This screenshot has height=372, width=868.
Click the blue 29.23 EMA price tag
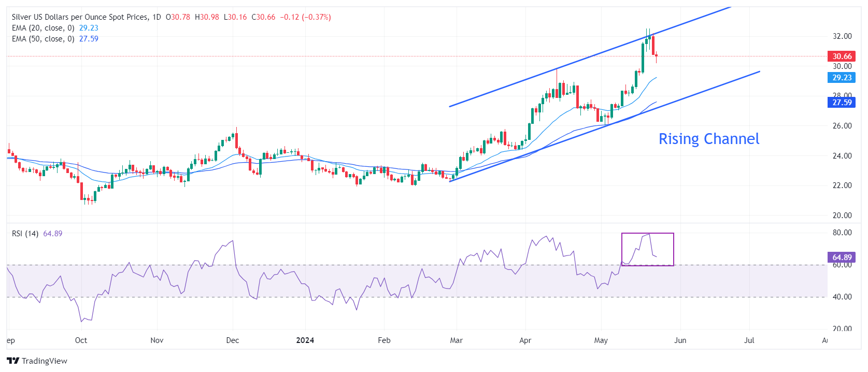coord(841,78)
